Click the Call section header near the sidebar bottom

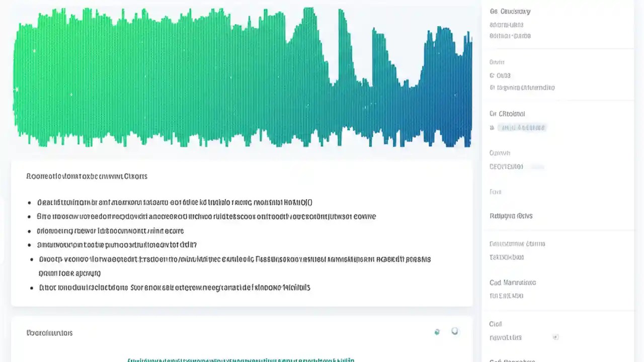pyautogui.click(x=495, y=324)
